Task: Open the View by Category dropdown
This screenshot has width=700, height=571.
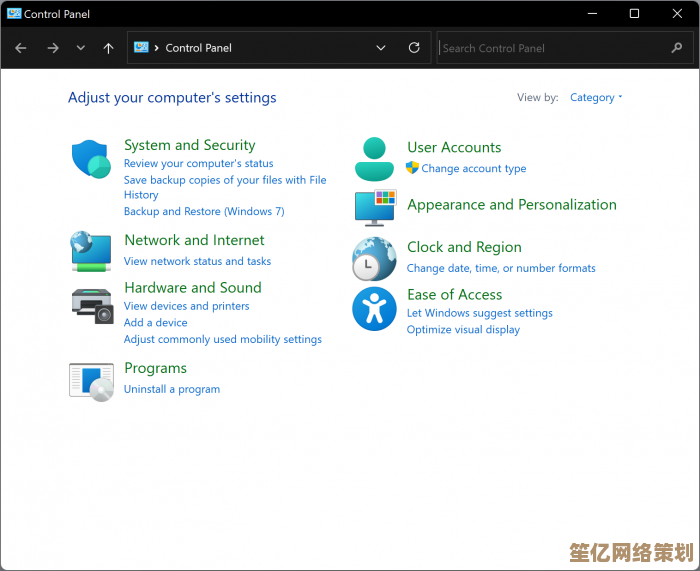Action: coord(596,98)
